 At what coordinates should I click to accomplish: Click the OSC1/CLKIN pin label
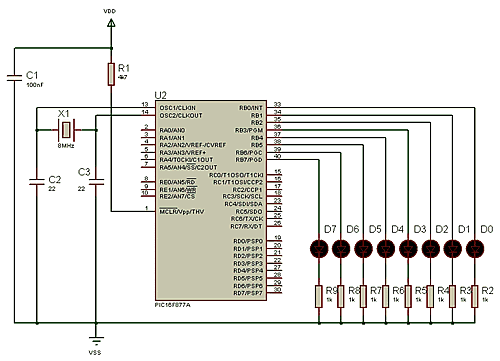[x=178, y=108]
